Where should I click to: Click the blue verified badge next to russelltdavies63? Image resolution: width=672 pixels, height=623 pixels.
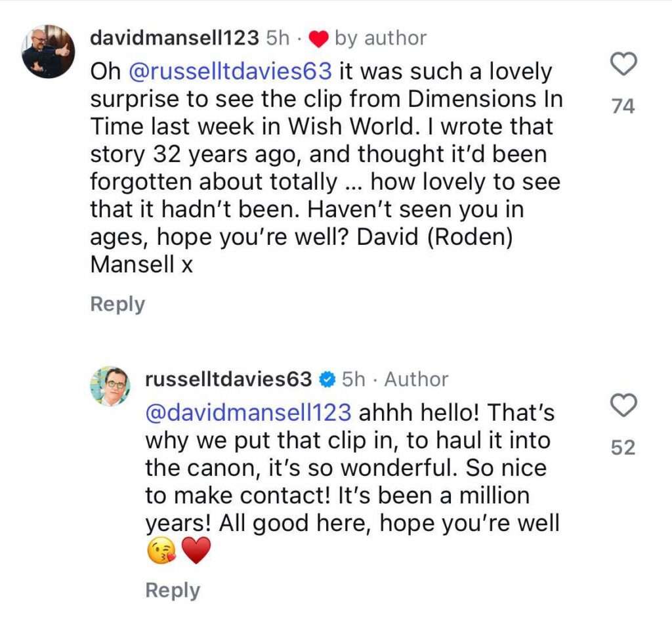tap(328, 380)
